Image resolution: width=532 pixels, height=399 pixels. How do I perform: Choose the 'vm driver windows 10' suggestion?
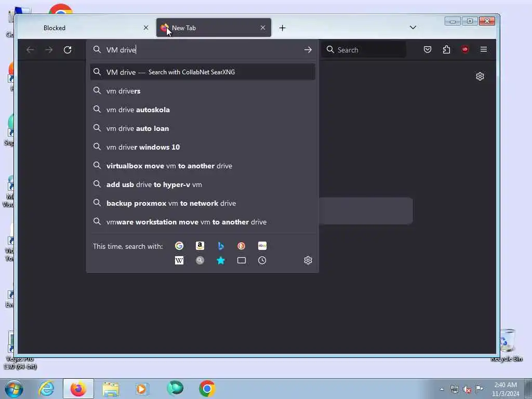(x=203, y=147)
